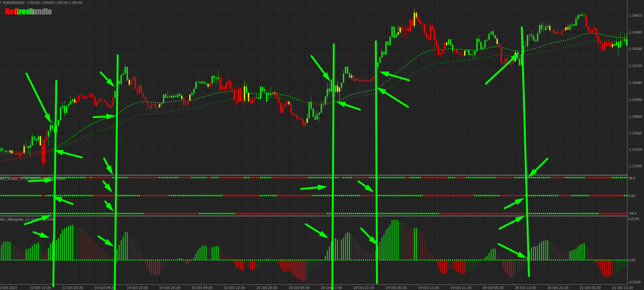
Task: Click the small triangle beside EURUSD,M30
Action: pyautogui.click(x=1, y=2)
